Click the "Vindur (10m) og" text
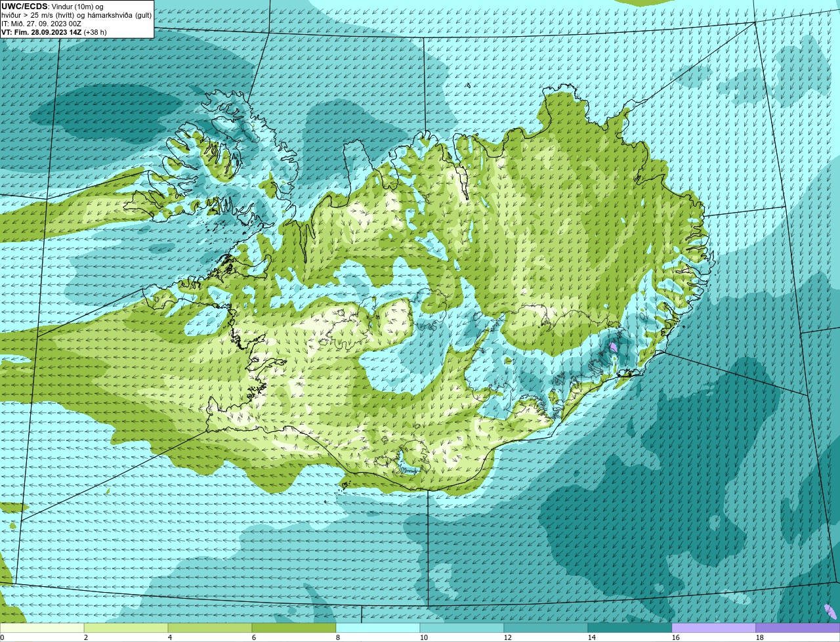840x642 pixels. coord(77,7)
